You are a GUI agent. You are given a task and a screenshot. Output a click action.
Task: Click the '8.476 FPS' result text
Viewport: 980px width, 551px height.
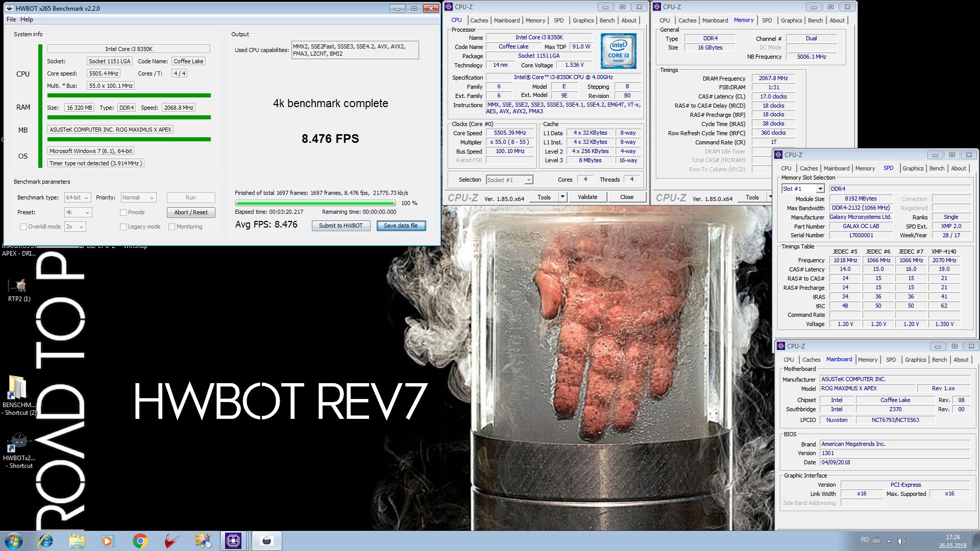[330, 139]
